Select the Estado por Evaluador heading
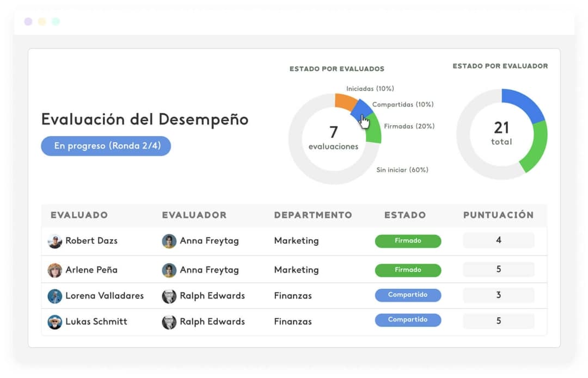The width and height of the screenshot is (588, 378). (500, 66)
